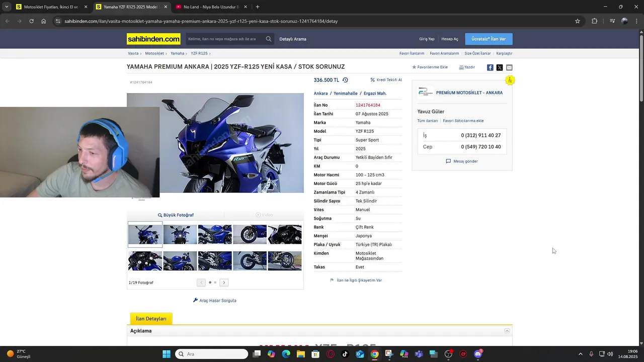Click browser home button
Screen dimensions: 644x362
(44, 21)
